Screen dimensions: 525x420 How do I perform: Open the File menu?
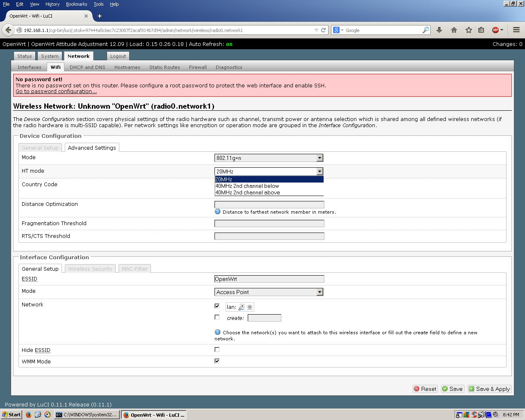click(x=6, y=4)
